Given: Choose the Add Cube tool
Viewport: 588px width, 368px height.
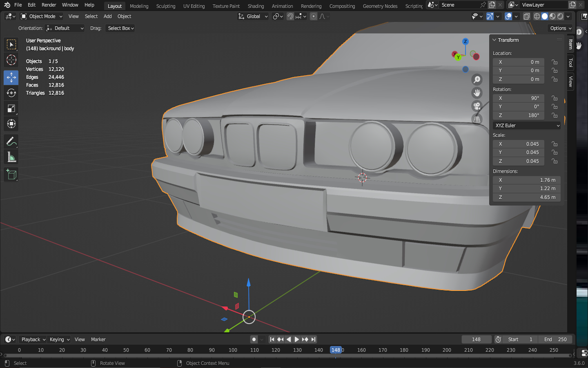Looking at the screenshot, I should click(11, 175).
